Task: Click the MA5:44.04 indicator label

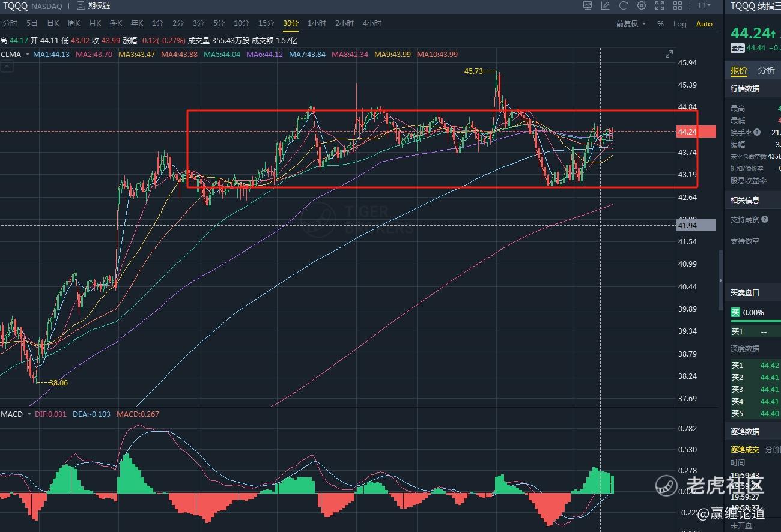Action: (x=222, y=54)
